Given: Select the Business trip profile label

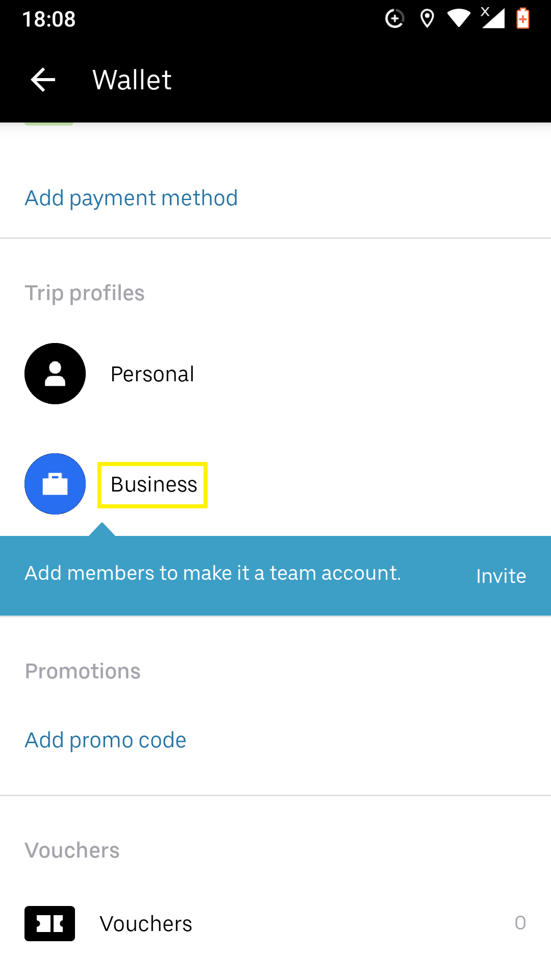Looking at the screenshot, I should coord(154,484).
